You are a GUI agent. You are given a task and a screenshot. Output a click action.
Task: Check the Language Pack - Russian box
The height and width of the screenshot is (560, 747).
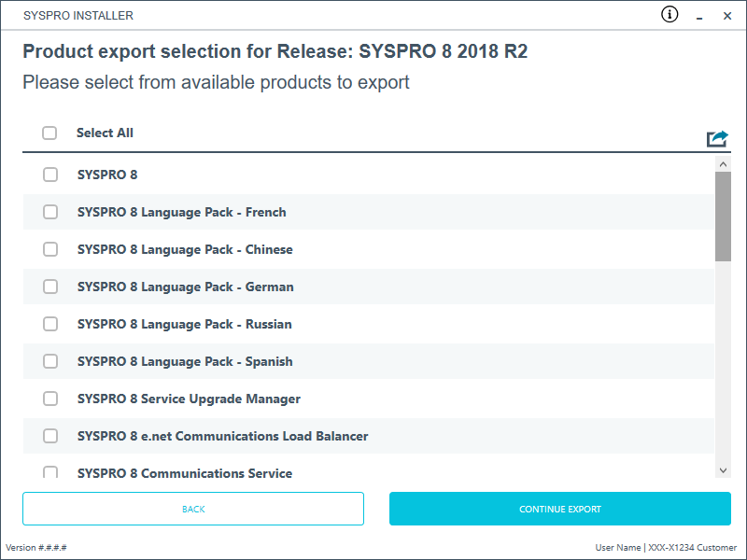tap(50, 324)
